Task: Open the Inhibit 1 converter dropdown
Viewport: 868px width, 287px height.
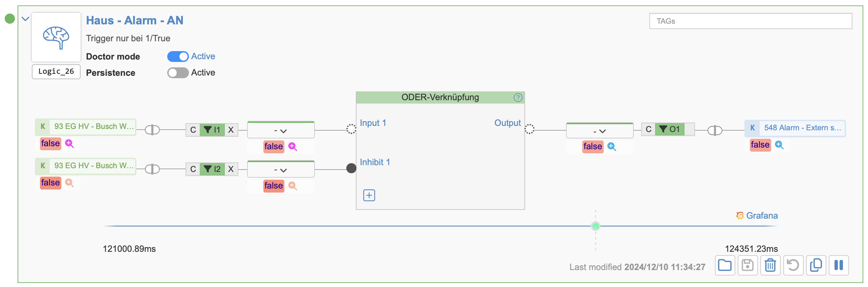Action: coord(281,170)
